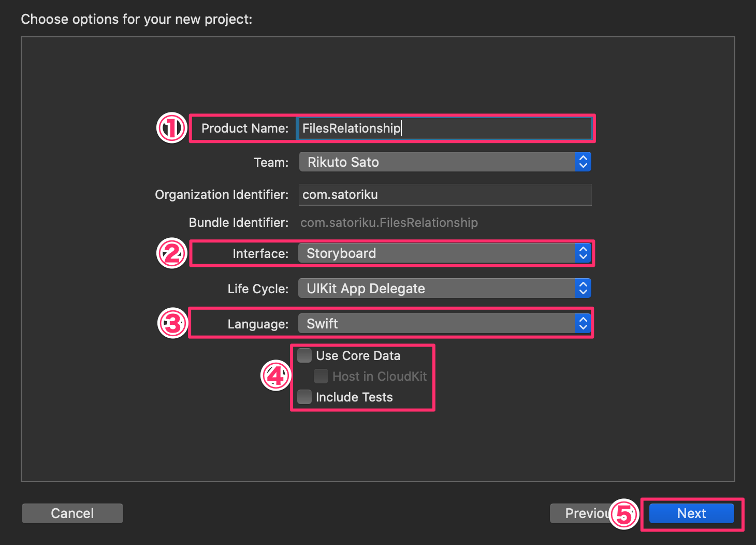The height and width of the screenshot is (545, 756).
Task: Click the 'Life Cycle:' field label
Action: [x=258, y=289]
